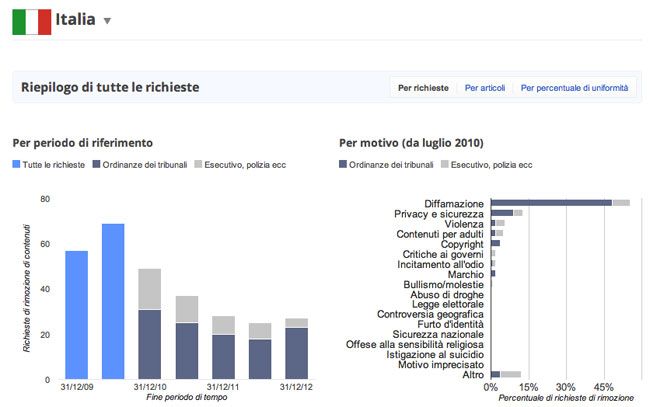The height and width of the screenshot is (407, 650).
Task: Click the blue Tutte le richieste legend swatch
Action: pyautogui.click(x=17, y=164)
